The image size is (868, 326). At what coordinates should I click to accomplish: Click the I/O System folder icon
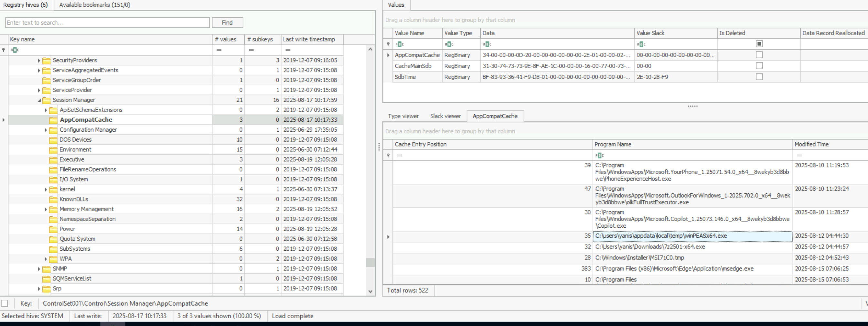53,180
